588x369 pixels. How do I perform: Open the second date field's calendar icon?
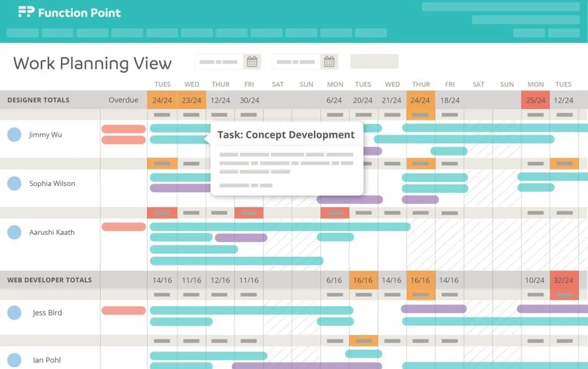coord(329,62)
